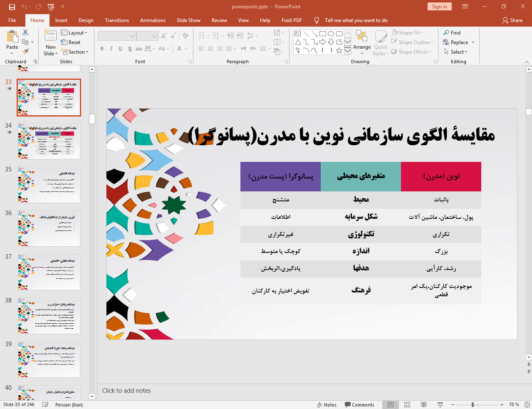Open the Arrange menu
Viewport: 532px width, 409px height.
(362, 42)
